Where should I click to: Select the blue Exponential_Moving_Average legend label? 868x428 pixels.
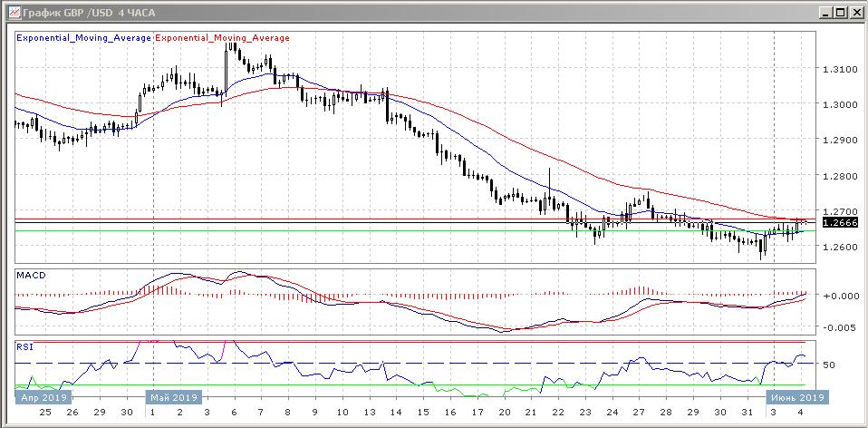pyautogui.click(x=85, y=38)
